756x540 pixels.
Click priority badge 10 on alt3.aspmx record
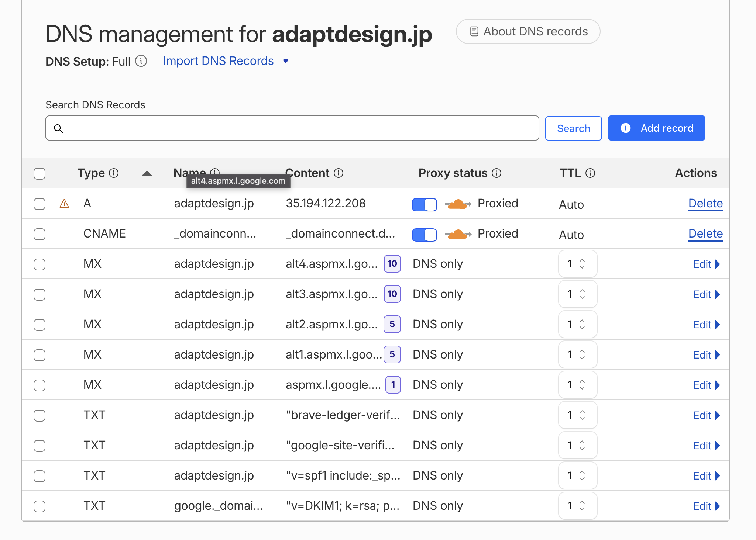pyautogui.click(x=392, y=294)
